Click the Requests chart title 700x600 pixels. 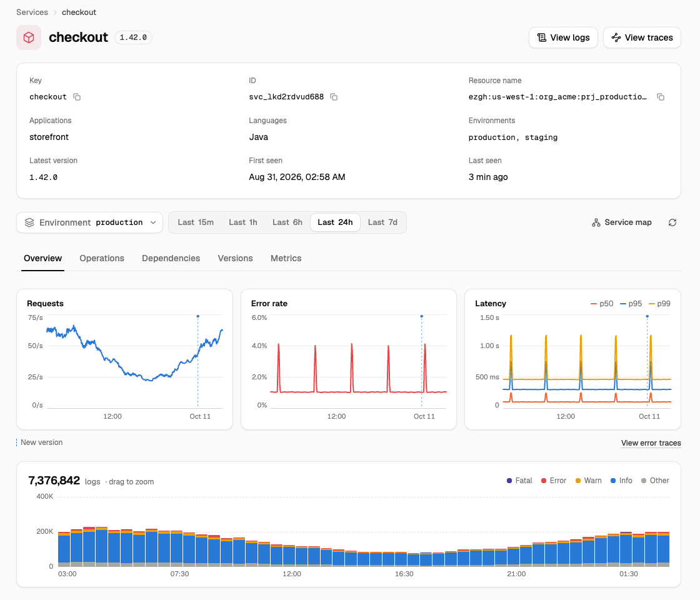click(x=45, y=304)
